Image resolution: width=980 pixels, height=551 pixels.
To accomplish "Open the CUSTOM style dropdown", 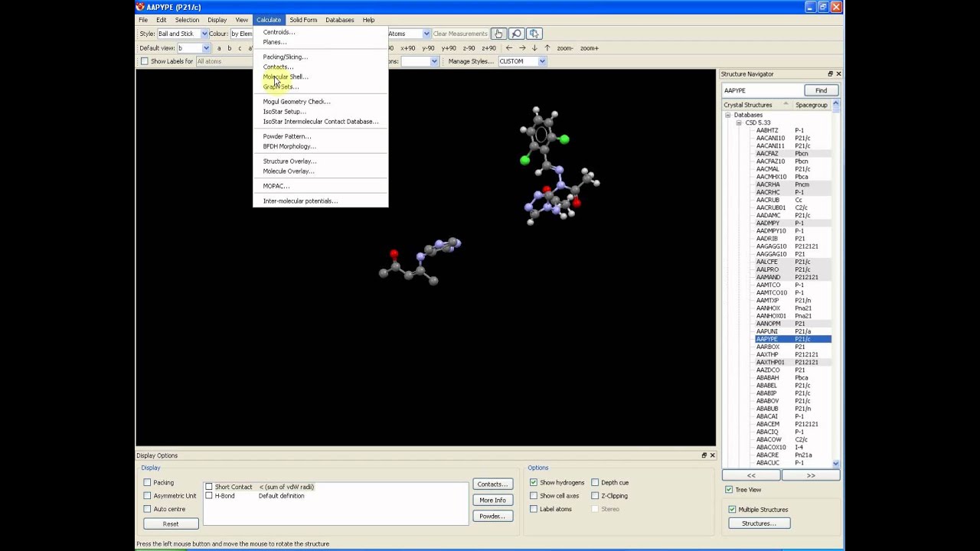I will (x=541, y=61).
